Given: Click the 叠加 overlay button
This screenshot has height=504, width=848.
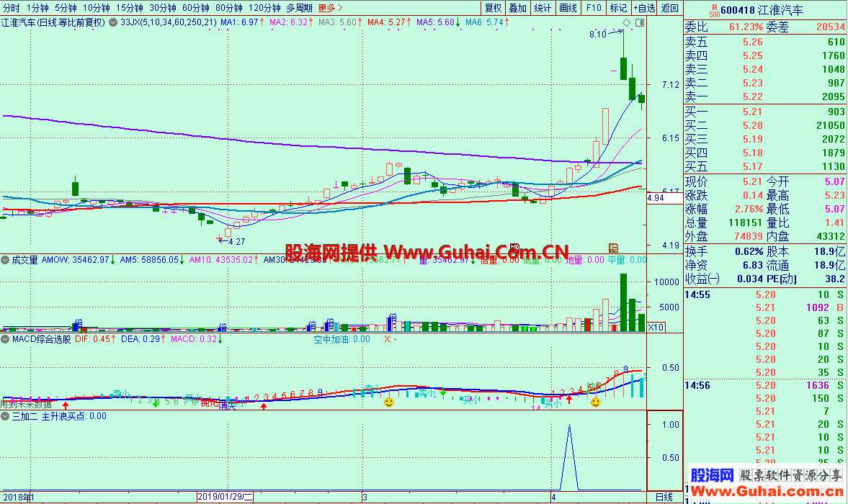Looking at the screenshot, I should click(517, 8).
